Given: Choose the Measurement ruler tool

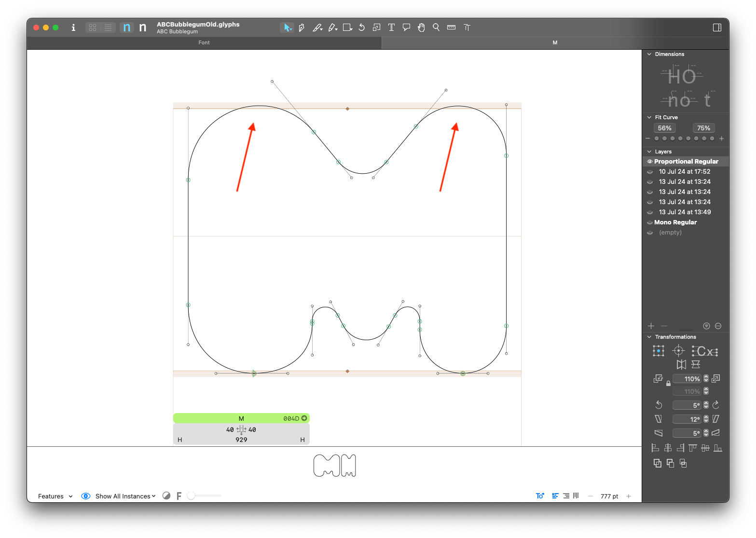Looking at the screenshot, I should 451,28.
